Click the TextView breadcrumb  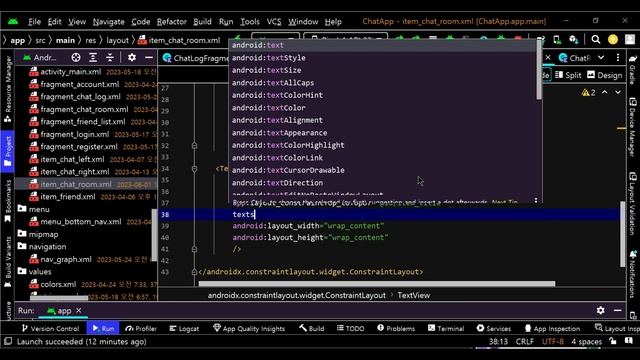point(413,295)
